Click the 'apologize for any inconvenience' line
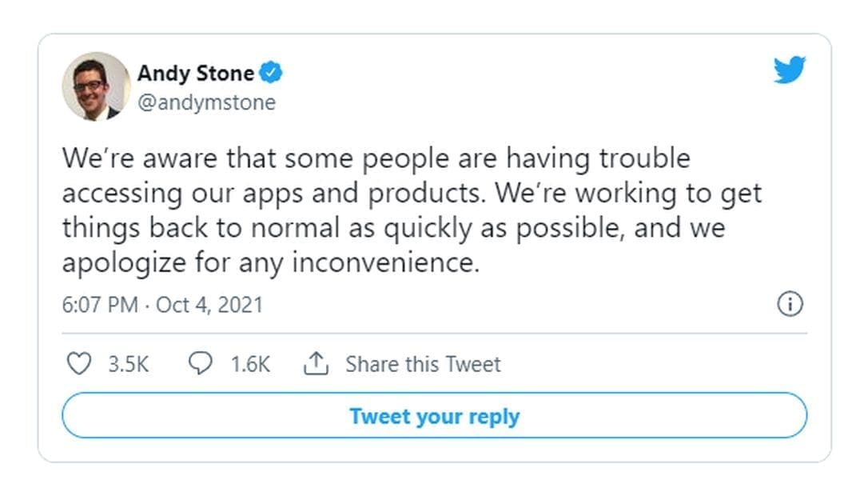The height and width of the screenshot is (480, 868). coord(270,262)
